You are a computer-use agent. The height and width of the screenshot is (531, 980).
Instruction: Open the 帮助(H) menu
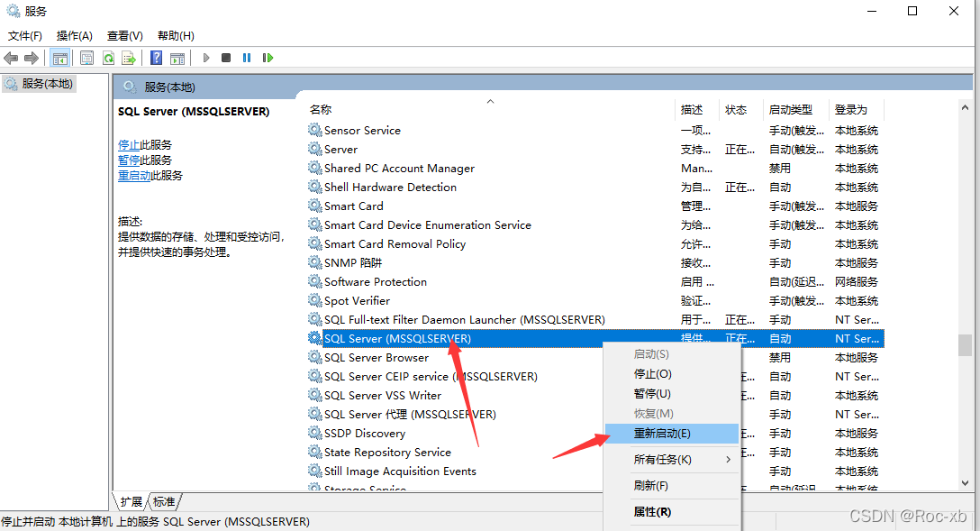pyautogui.click(x=176, y=36)
